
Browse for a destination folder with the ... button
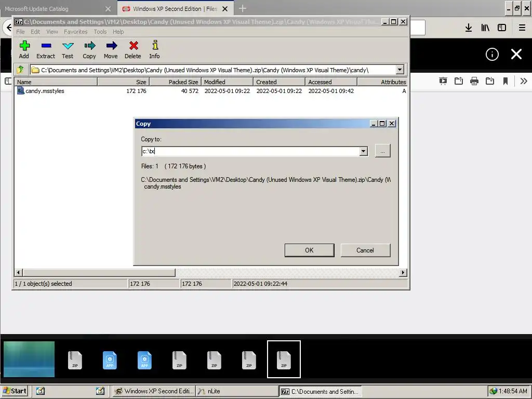[383, 151]
